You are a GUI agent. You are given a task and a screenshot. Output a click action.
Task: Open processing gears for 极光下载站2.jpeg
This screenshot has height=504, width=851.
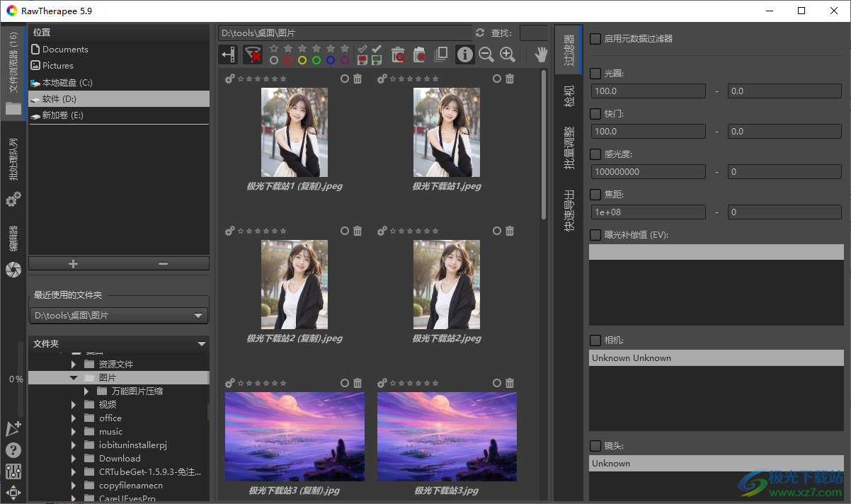pyautogui.click(x=382, y=231)
